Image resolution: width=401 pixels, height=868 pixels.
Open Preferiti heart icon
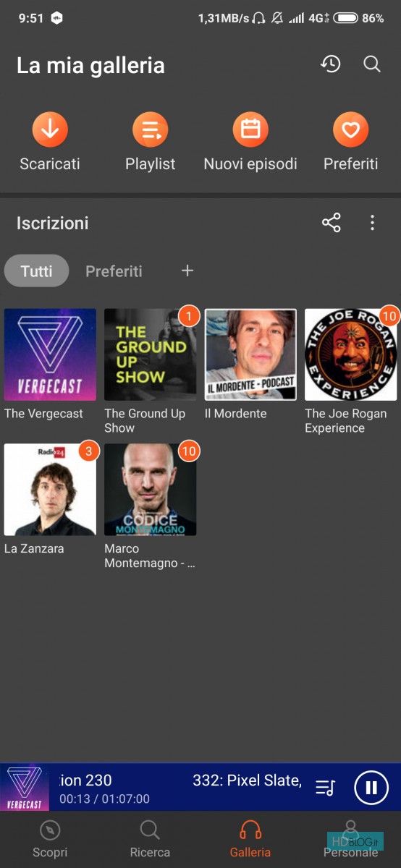351,130
